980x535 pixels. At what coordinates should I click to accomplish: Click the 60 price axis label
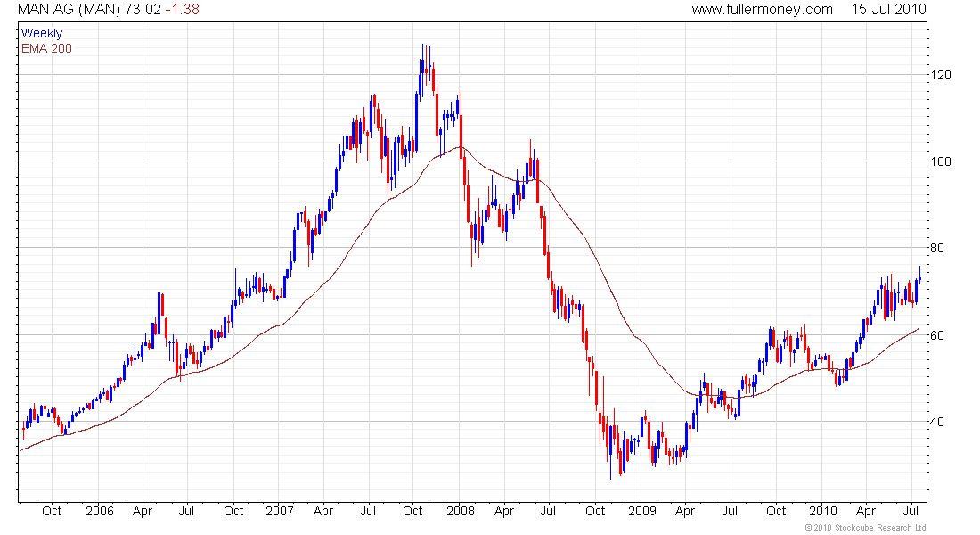pos(937,335)
